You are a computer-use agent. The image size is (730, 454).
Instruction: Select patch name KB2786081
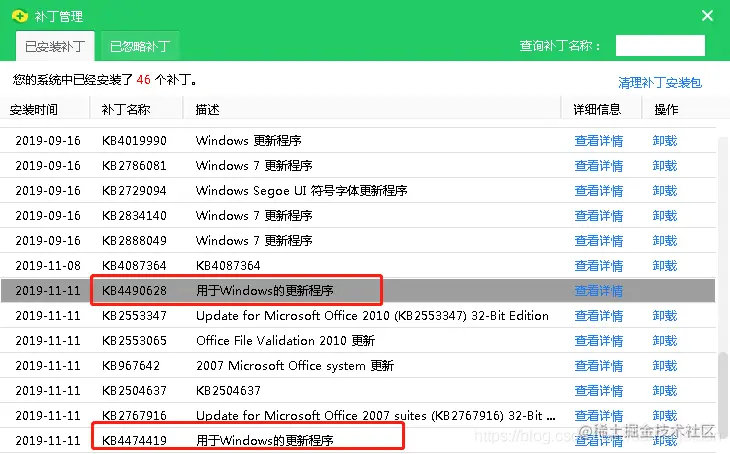tap(134, 166)
